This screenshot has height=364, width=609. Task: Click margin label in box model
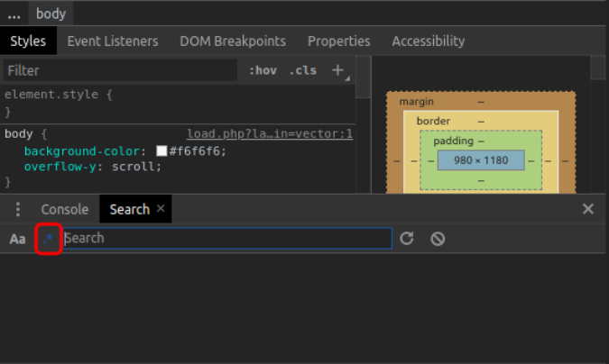(x=416, y=101)
